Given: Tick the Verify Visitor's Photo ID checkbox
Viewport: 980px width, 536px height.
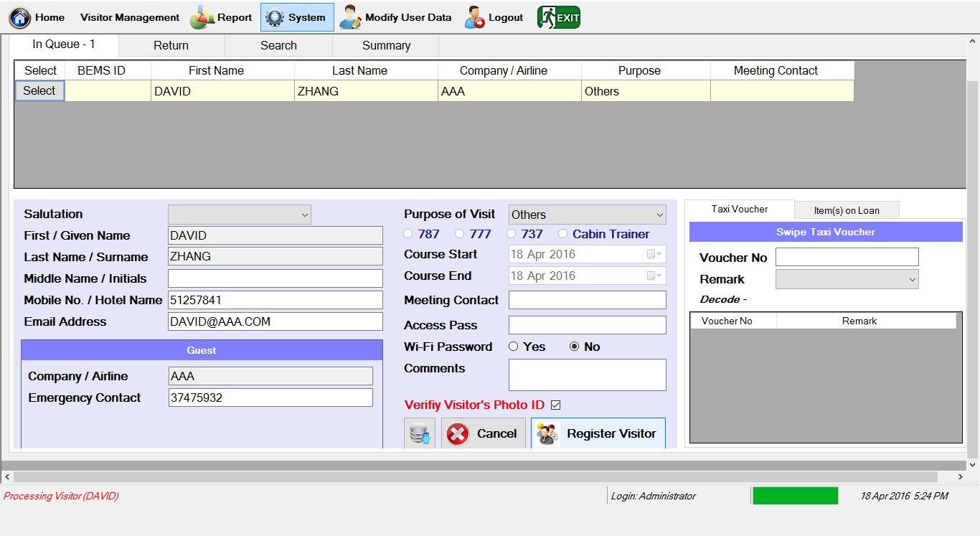Looking at the screenshot, I should (555, 405).
